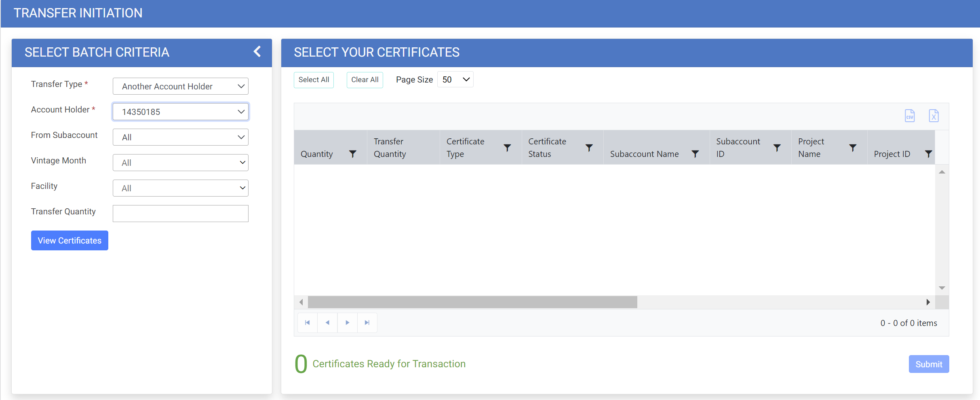Screen dimensions: 980x400
Task: Open the Quantity column filter
Action: click(352, 154)
